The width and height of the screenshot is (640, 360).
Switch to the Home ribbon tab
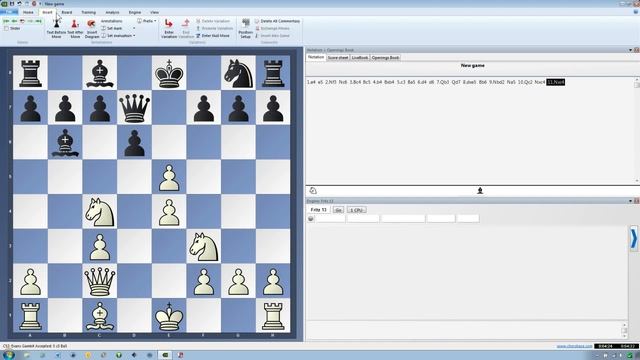28,12
